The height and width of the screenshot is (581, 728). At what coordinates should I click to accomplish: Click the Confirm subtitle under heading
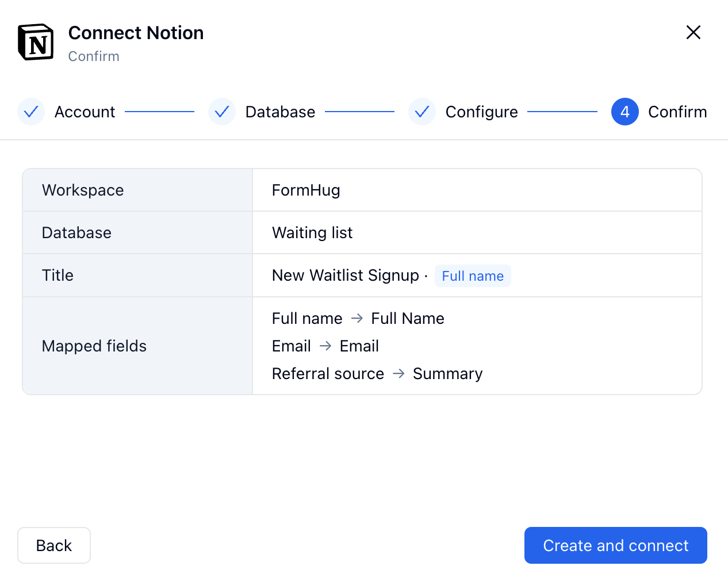click(x=94, y=56)
